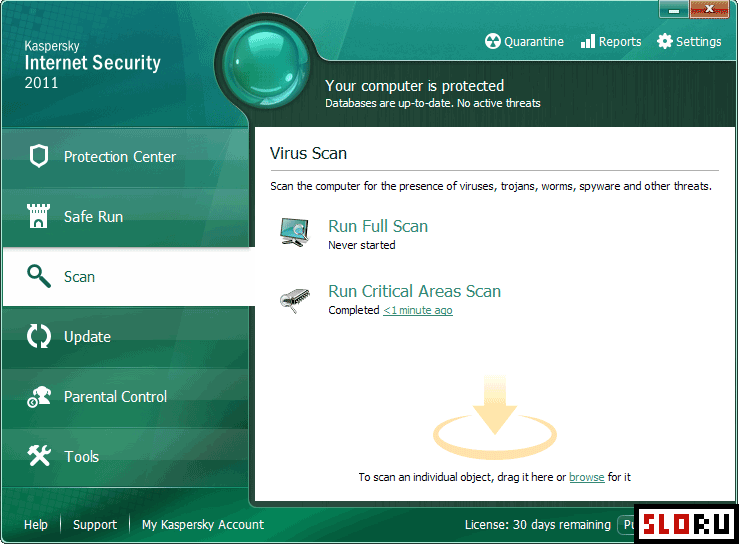Click the Parental Control icon
739x544 pixels.
pyautogui.click(x=39, y=396)
